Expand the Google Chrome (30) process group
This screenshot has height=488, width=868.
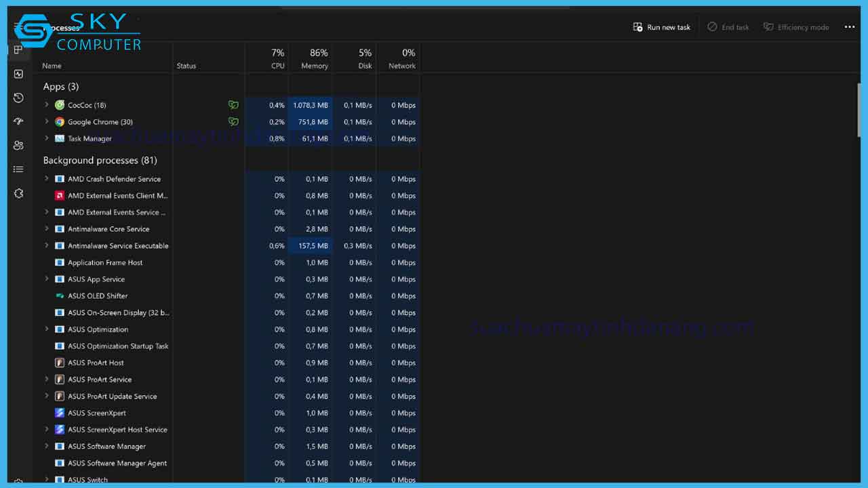click(x=47, y=122)
